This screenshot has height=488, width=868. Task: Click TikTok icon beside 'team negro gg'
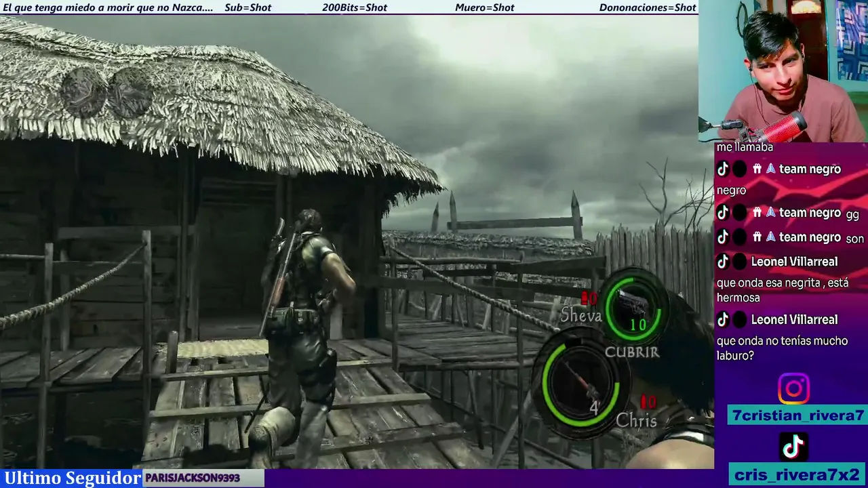coord(723,213)
